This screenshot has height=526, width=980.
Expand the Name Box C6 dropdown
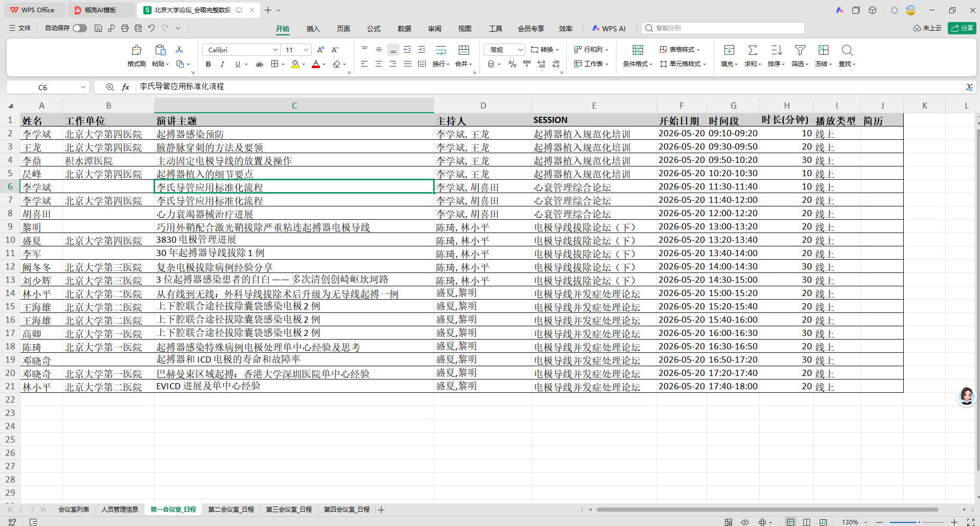click(83, 87)
